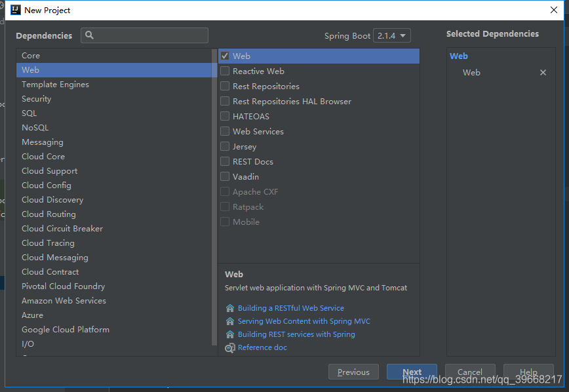This screenshot has height=392, width=569.
Task: Select Amazon Web Services category
Action: point(114,301)
